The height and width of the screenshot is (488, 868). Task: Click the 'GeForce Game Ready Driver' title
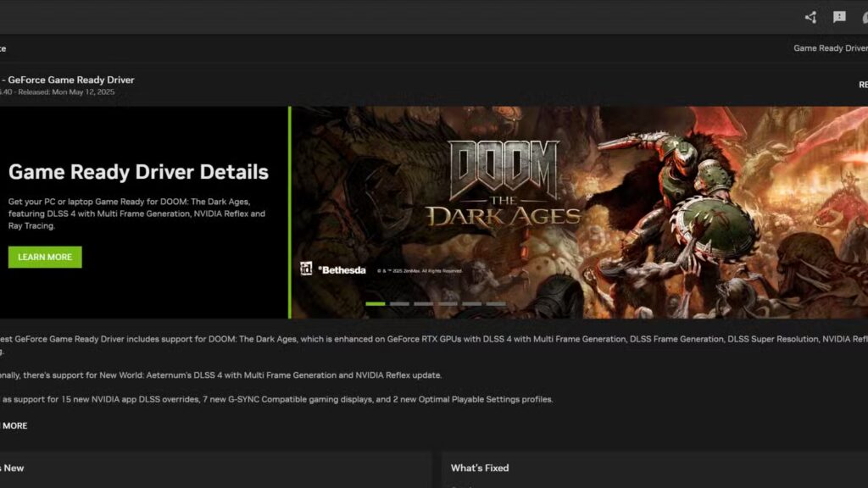pos(71,80)
